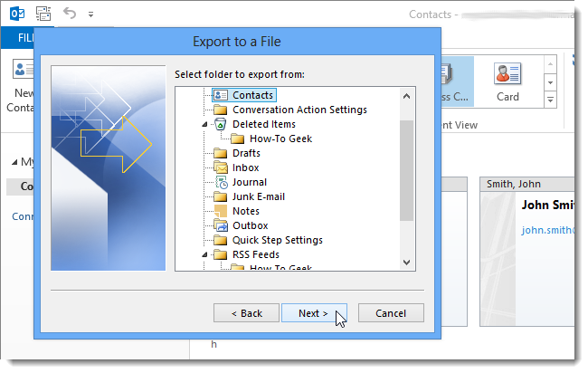Open the Smith, John contact card header
Screen dimensions: 588x373
click(526, 184)
